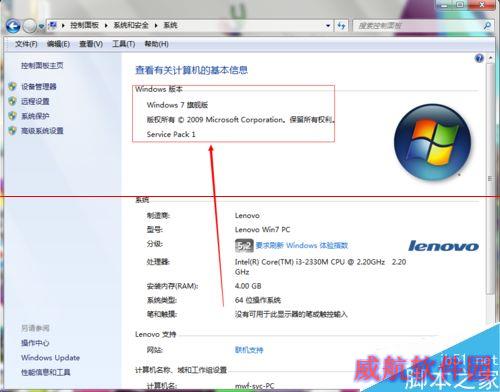The height and width of the screenshot is (392, 500).
Task: Click the Windows 7 logo orb
Action: coord(432,142)
